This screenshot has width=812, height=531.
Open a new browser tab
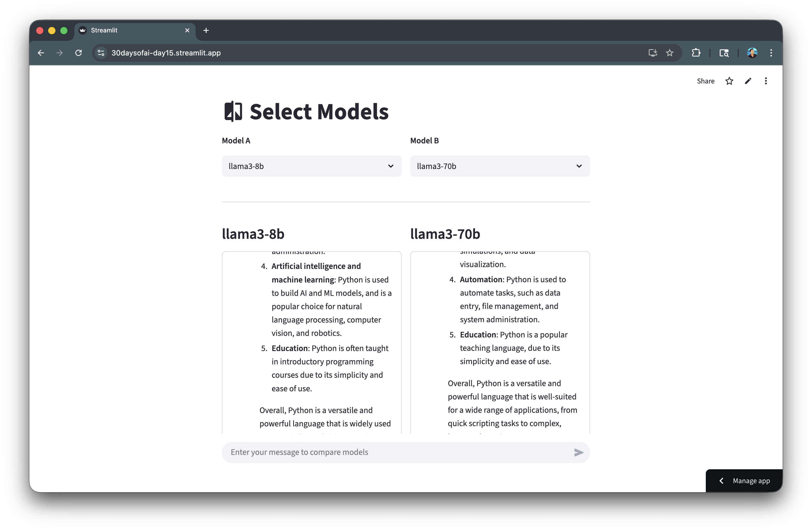[x=206, y=30]
